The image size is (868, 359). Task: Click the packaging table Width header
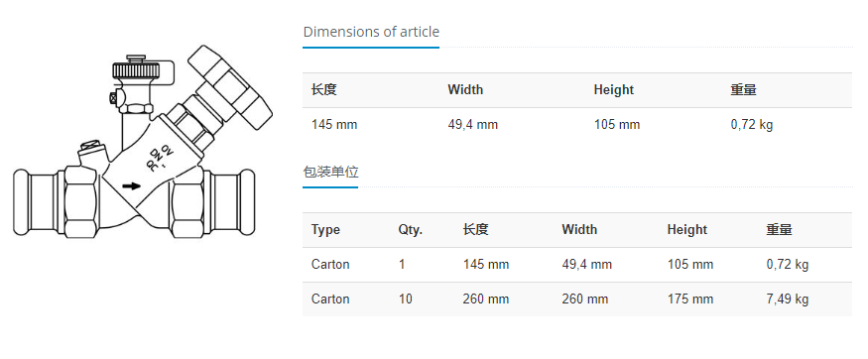579,229
